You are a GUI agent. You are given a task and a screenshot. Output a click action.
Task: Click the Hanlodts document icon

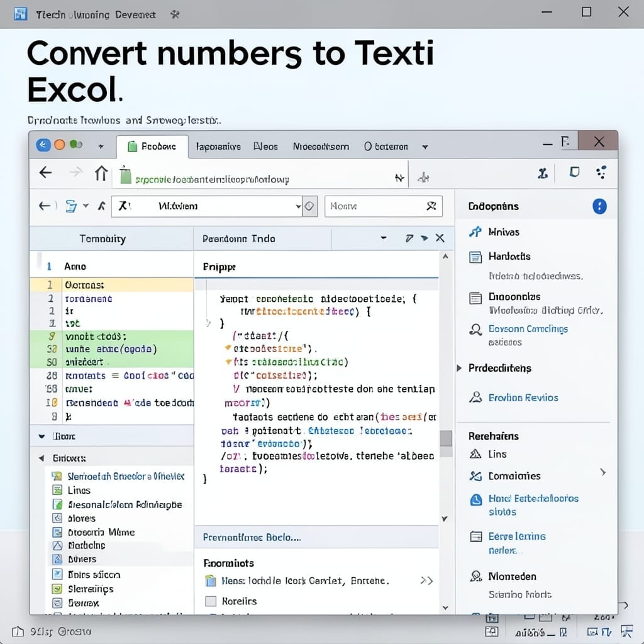pos(475,257)
